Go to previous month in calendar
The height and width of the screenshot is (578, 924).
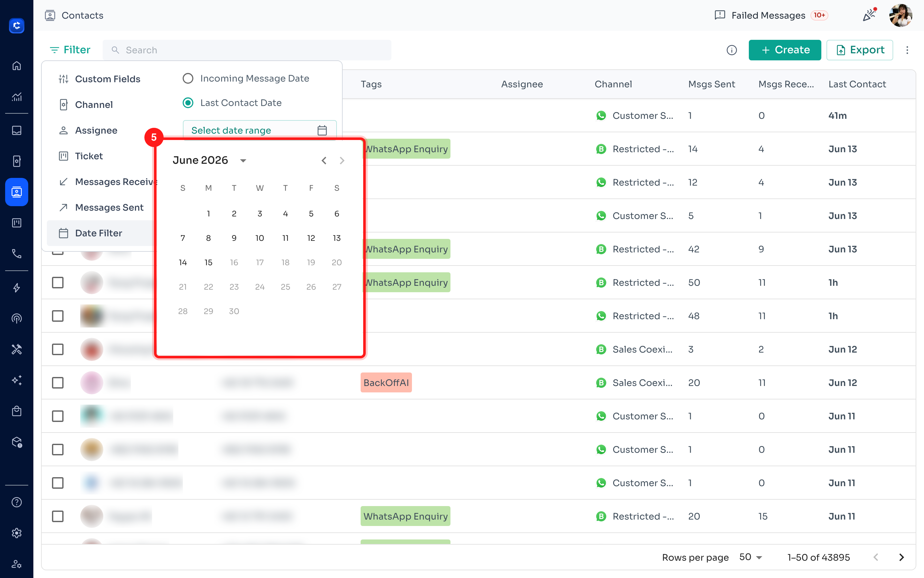(324, 161)
